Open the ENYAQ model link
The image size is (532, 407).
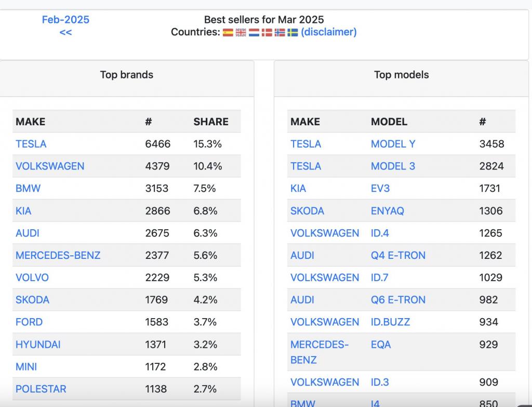(388, 211)
